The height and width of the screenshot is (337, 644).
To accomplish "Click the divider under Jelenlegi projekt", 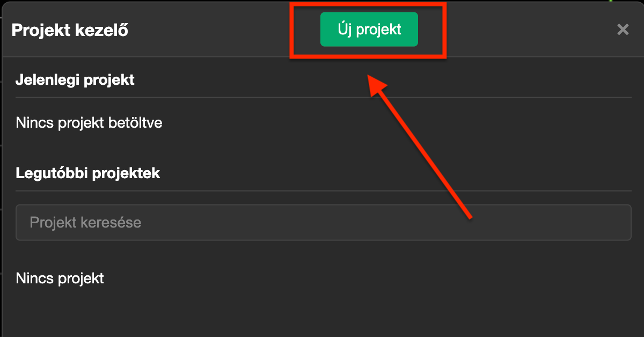I will tap(322, 98).
